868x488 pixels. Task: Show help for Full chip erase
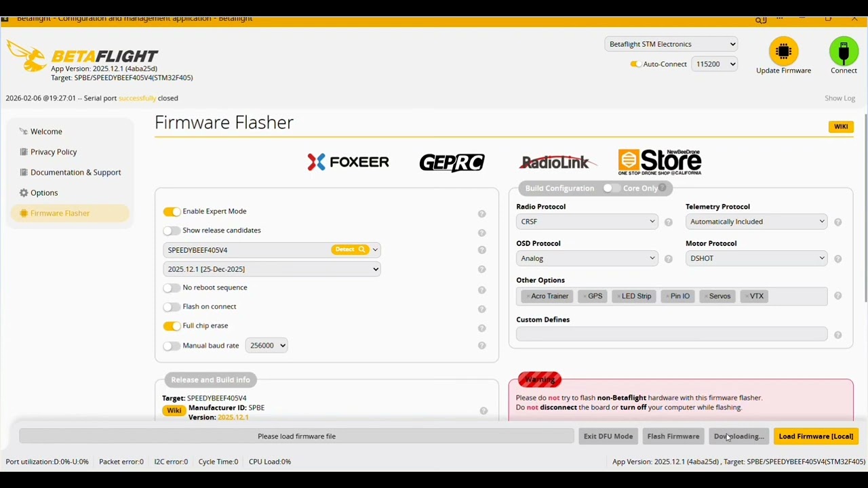click(x=482, y=328)
